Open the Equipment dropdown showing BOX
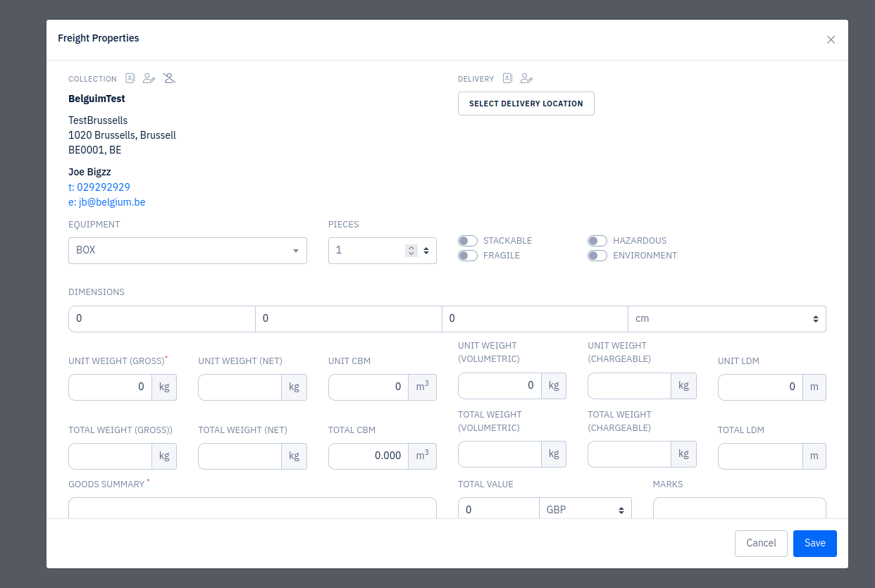 pos(187,251)
